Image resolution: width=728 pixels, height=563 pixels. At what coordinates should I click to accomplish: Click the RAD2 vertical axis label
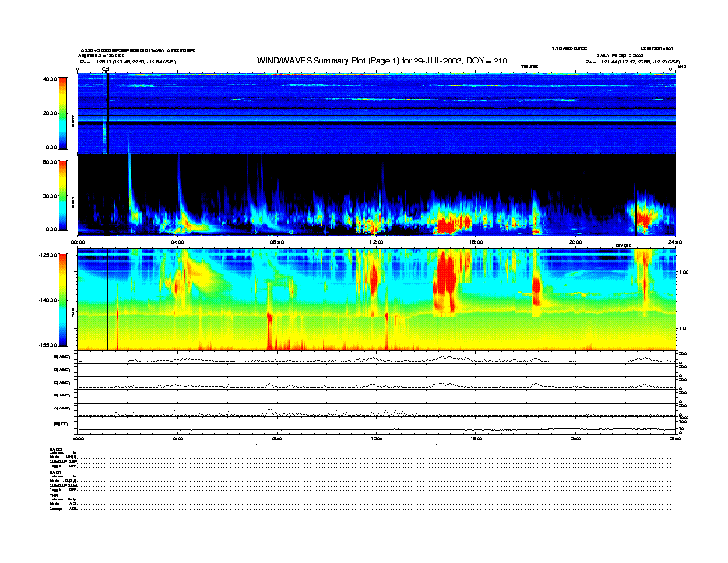click(74, 121)
